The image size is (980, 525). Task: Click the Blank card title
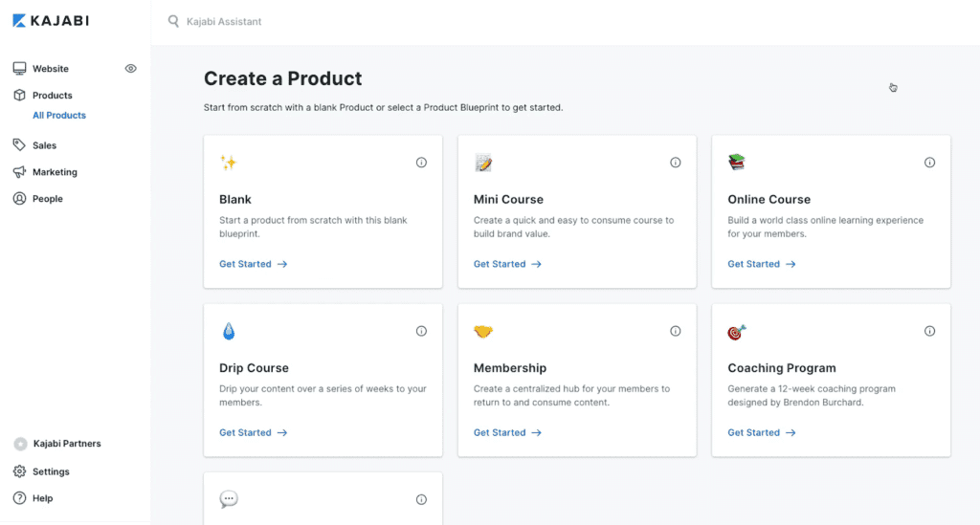[x=235, y=200]
